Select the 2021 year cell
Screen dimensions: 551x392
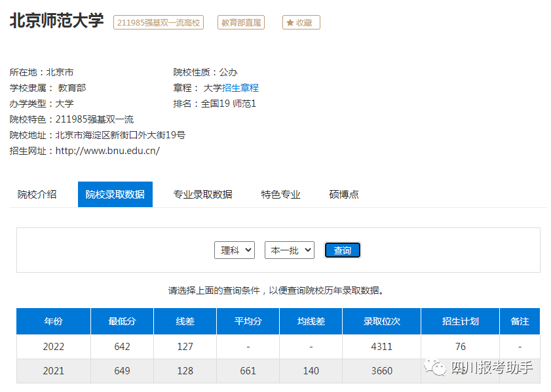click(x=54, y=371)
